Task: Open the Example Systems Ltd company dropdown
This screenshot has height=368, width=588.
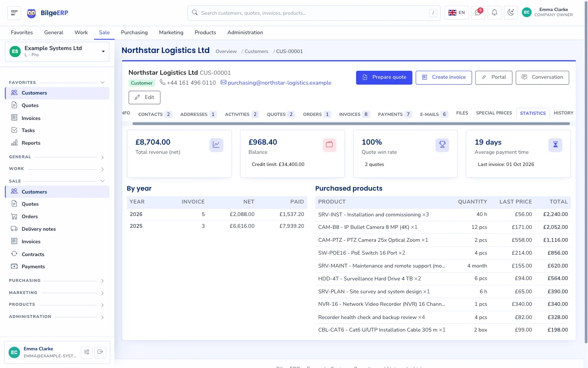Action: pyautogui.click(x=57, y=52)
